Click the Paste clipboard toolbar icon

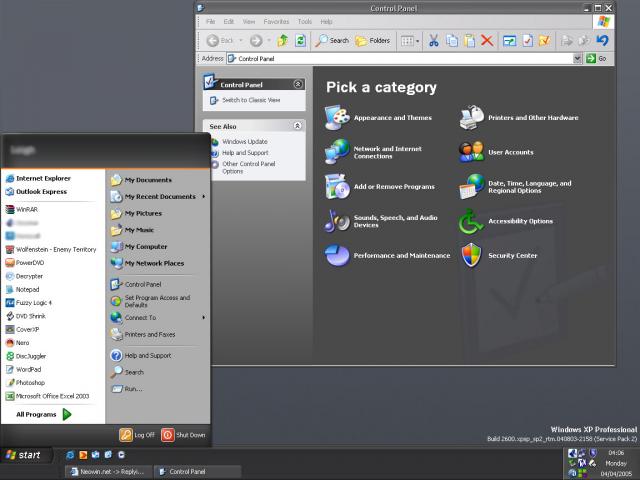coord(469,40)
